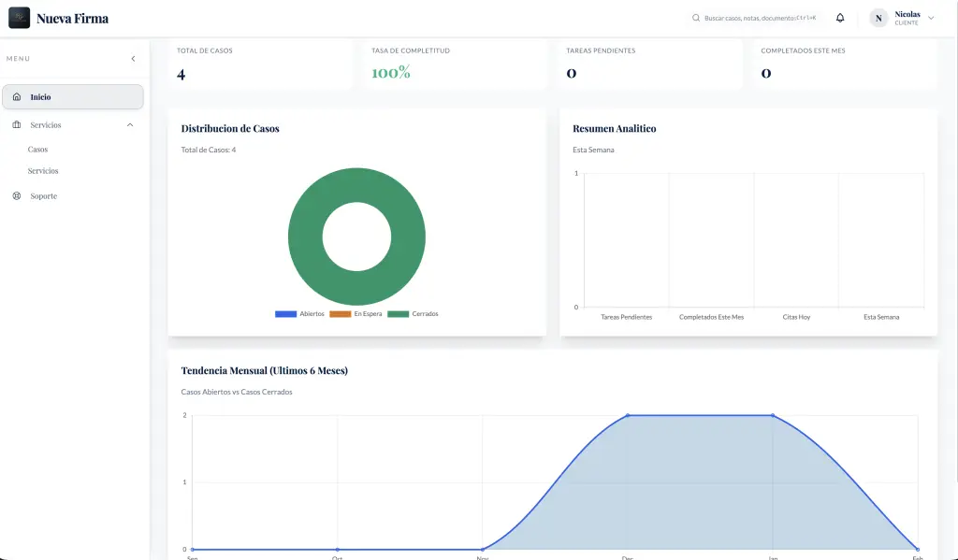Go to Soporte page
958x560 pixels.
(x=43, y=196)
